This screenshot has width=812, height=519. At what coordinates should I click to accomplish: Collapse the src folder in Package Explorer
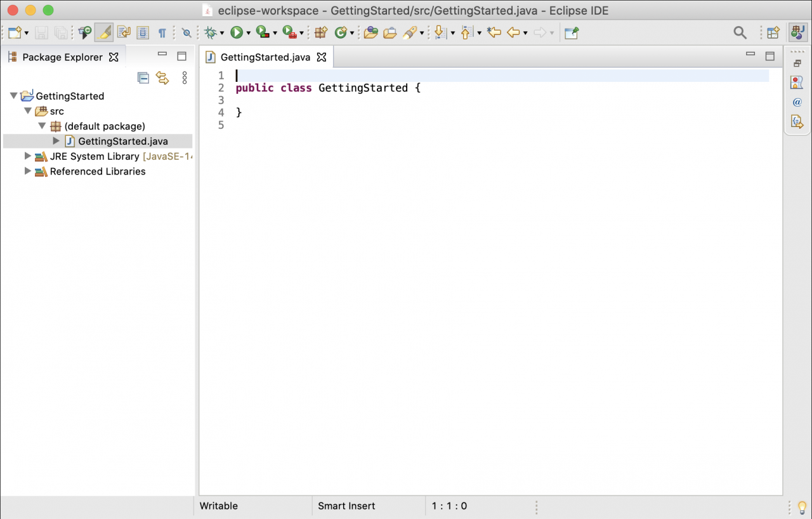[x=27, y=111]
